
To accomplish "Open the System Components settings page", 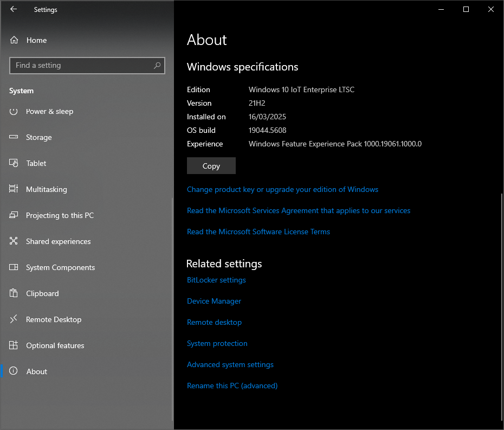I will [60, 267].
